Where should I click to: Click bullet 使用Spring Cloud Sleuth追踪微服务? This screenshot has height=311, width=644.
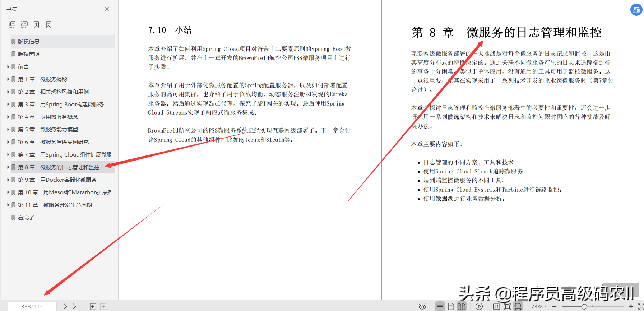click(x=475, y=171)
